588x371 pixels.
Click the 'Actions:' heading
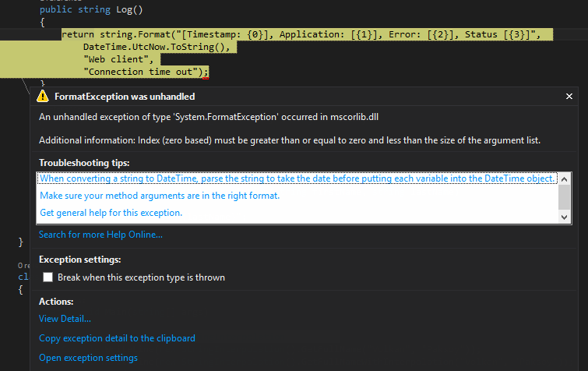click(x=56, y=302)
